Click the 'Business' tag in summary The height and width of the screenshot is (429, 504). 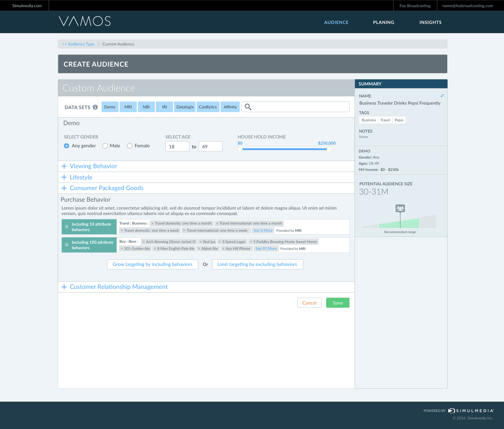[x=369, y=120]
